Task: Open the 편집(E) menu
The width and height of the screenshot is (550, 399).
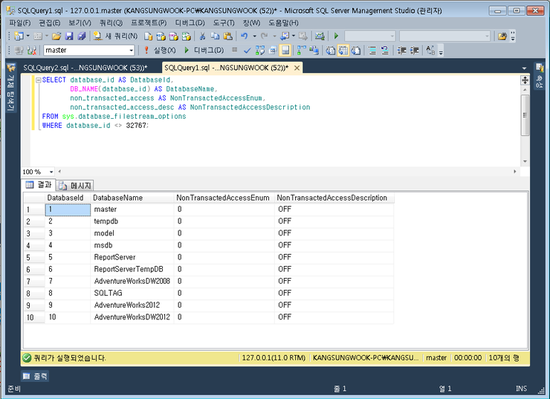Action: (x=49, y=23)
